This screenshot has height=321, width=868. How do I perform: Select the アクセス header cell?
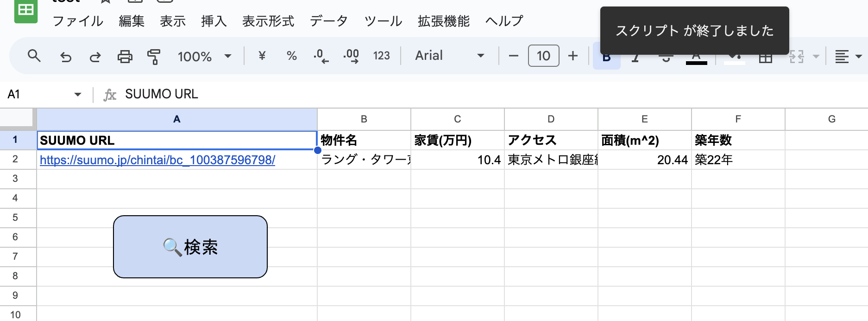551,140
